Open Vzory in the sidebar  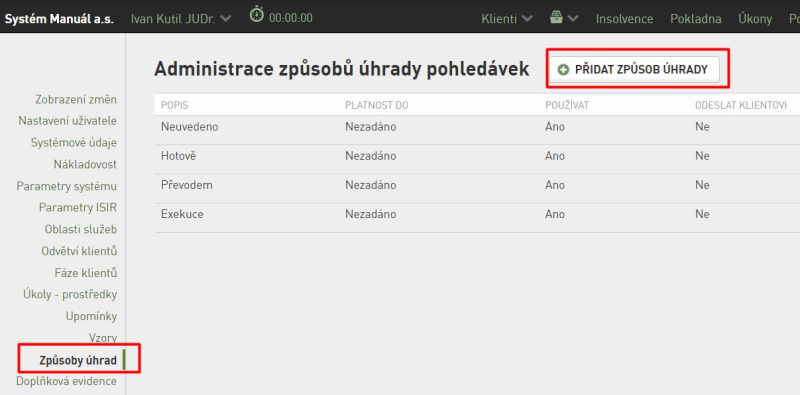pyautogui.click(x=103, y=338)
